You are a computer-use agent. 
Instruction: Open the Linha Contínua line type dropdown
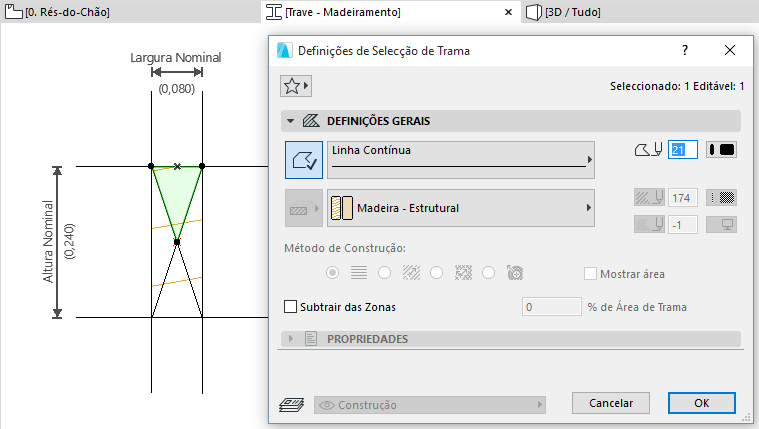coord(461,160)
